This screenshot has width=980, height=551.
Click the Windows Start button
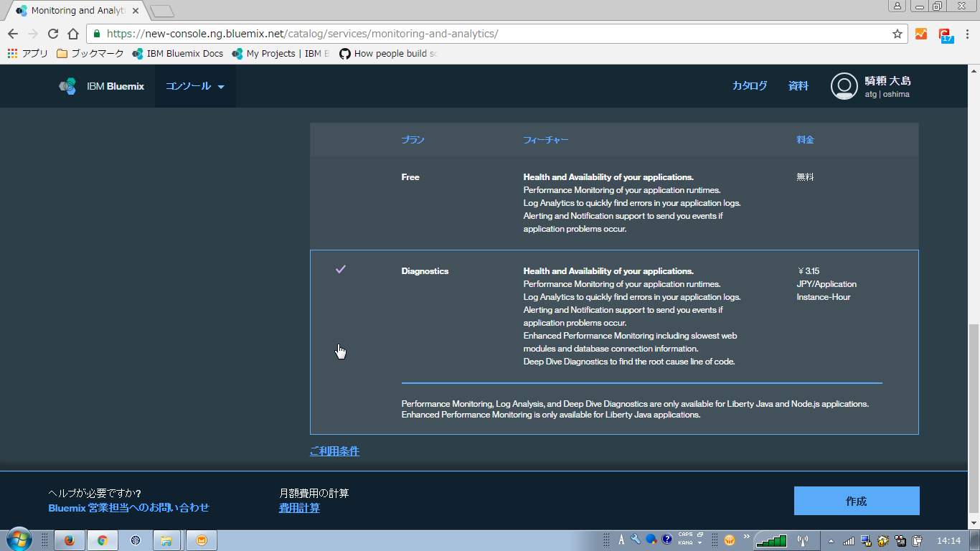(19, 540)
